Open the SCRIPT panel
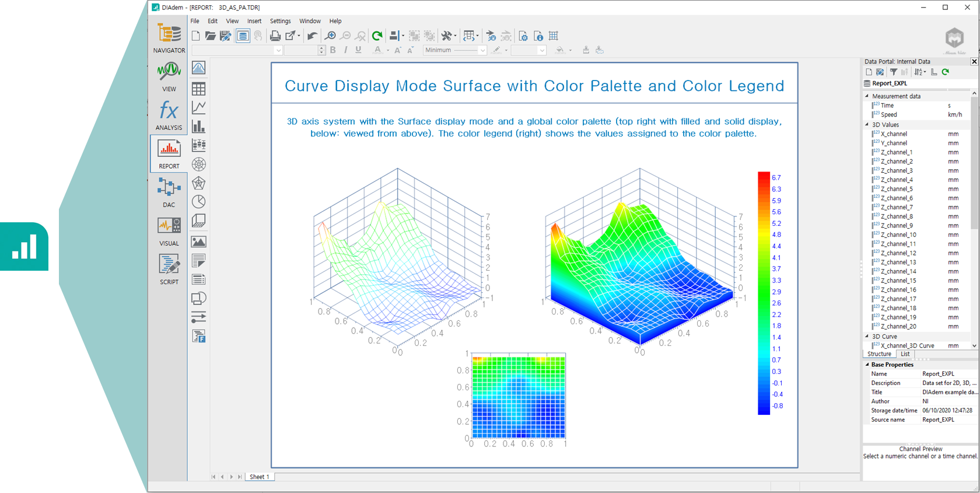Viewport: 980px width, 493px height. pos(169,270)
